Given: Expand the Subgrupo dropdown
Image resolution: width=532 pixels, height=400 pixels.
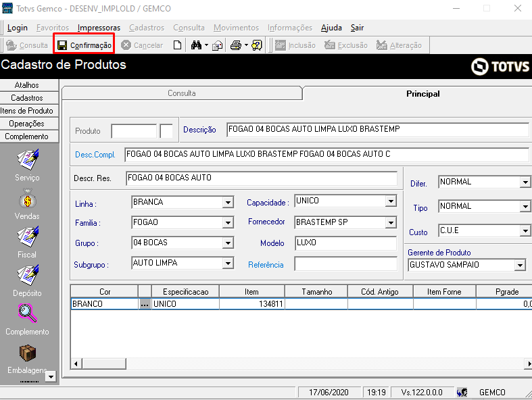Looking at the screenshot, I should pyautogui.click(x=228, y=263).
